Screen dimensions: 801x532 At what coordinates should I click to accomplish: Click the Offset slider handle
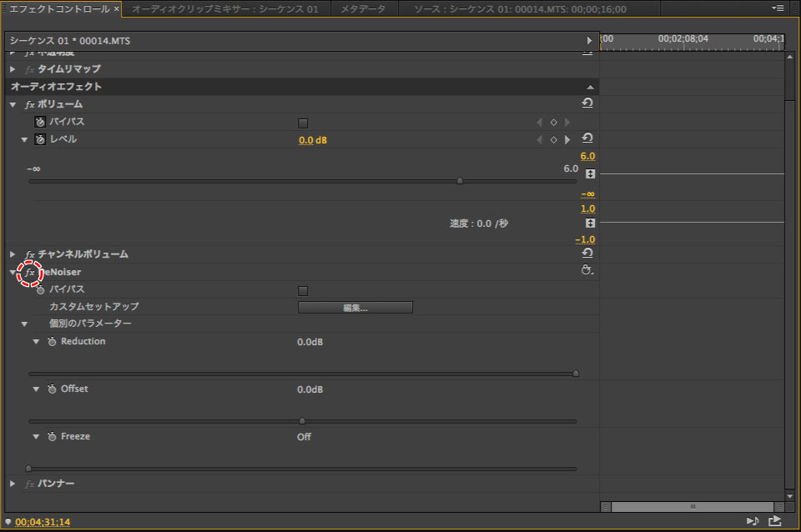[x=302, y=421]
